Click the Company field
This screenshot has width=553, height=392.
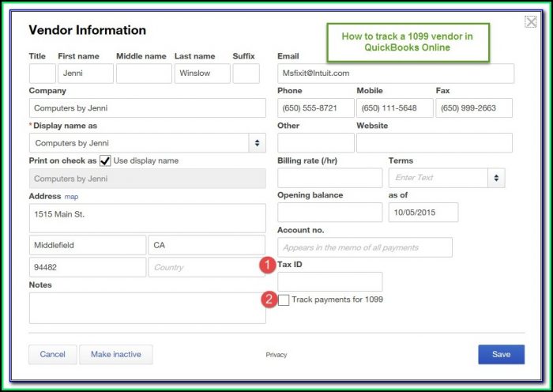point(148,108)
